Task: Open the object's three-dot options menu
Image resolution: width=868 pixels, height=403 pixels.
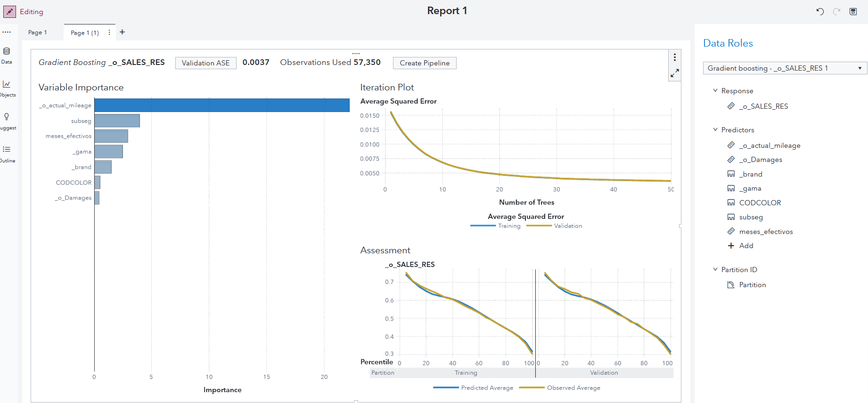Action: (675, 57)
